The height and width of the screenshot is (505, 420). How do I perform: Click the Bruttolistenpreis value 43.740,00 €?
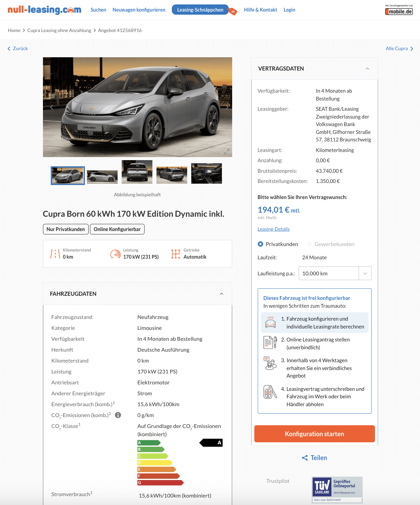click(x=329, y=171)
